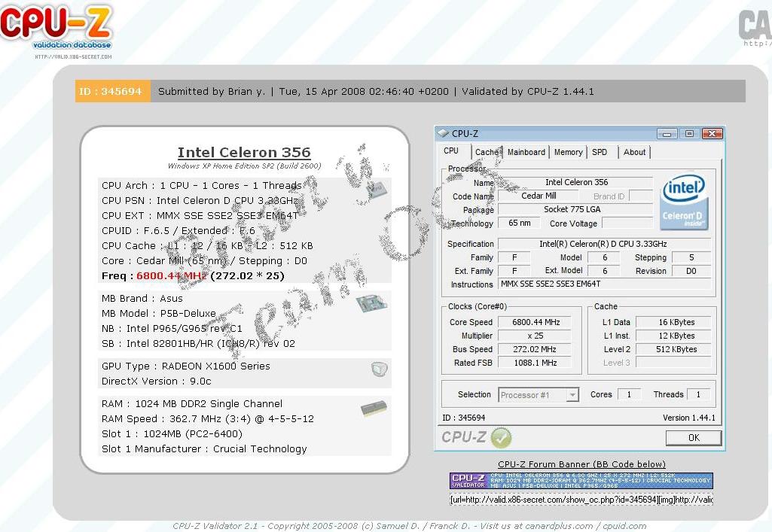Image resolution: width=772 pixels, height=532 pixels.
Task: Click the Specification field value
Action: 604,244
